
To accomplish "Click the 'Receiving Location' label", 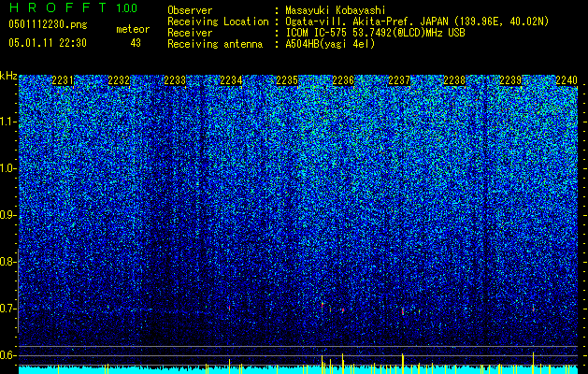I will click(218, 22).
